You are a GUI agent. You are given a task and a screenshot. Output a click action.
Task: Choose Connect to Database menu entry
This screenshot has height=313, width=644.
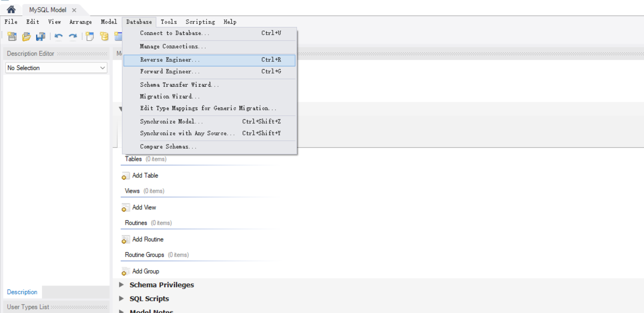209,33
